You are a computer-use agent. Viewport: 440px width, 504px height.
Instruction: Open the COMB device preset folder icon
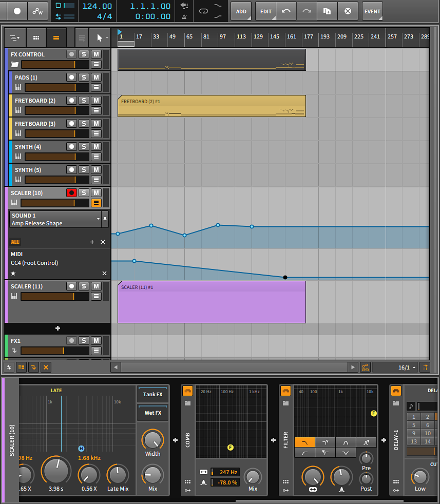[x=187, y=403]
